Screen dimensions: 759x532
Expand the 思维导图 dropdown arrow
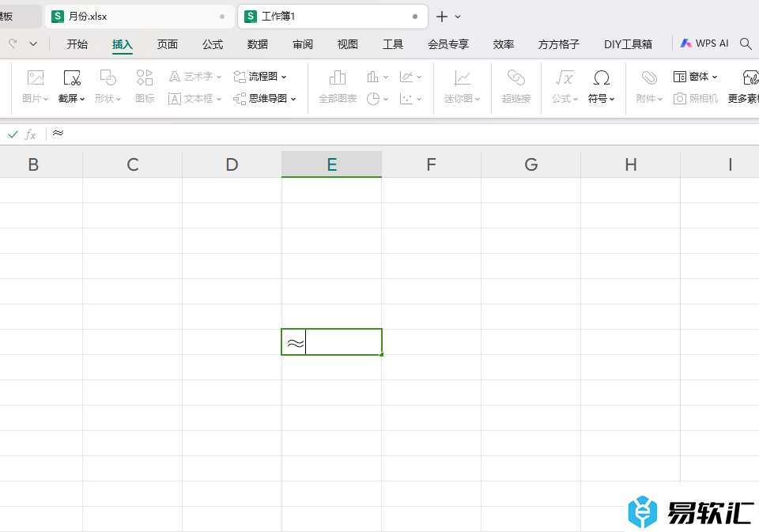click(293, 100)
